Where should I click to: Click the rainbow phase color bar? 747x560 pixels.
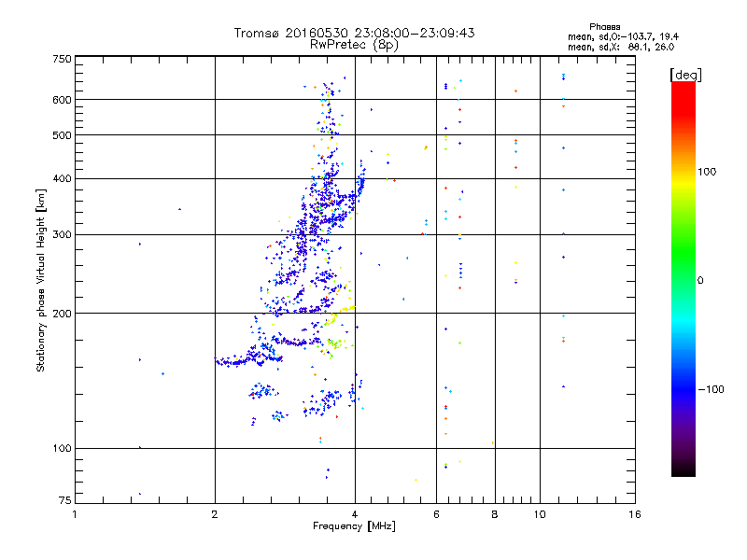[x=684, y=278]
